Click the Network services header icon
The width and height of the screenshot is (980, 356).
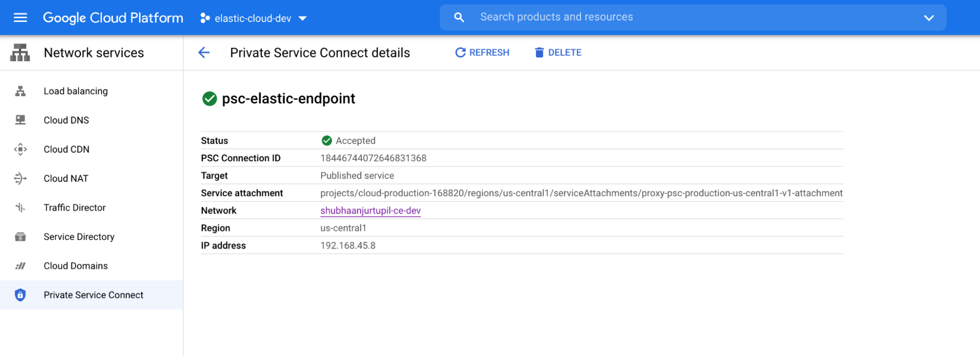pos(20,52)
